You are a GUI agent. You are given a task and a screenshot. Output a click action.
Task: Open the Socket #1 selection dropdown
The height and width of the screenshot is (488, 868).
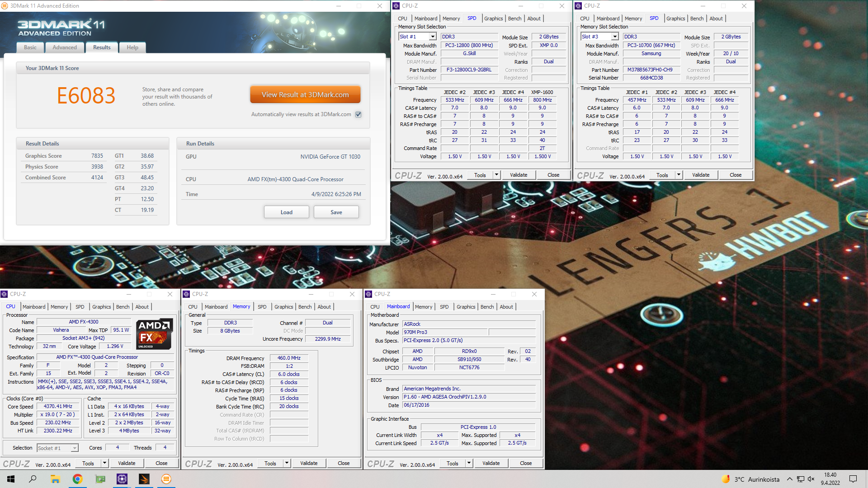point(75,448)
